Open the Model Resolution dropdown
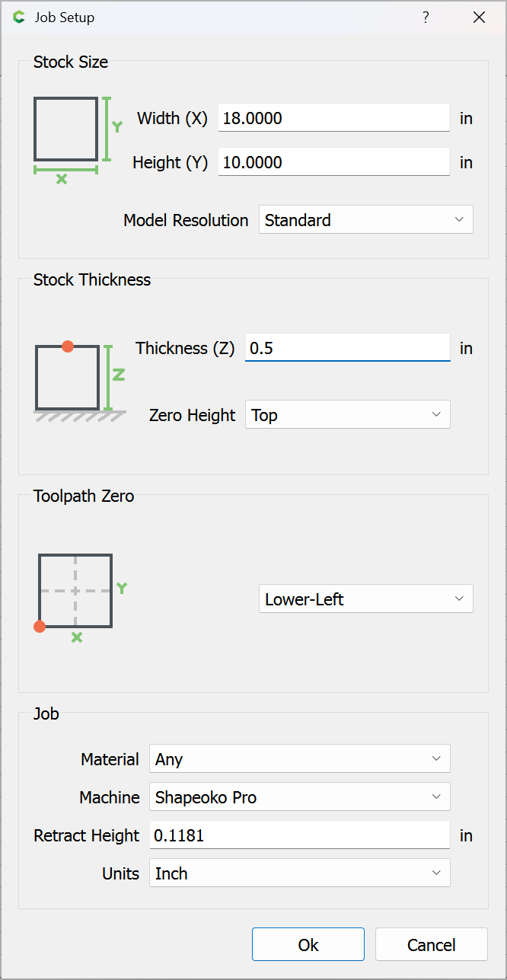 pyautogui.click(x=366, y=220)
